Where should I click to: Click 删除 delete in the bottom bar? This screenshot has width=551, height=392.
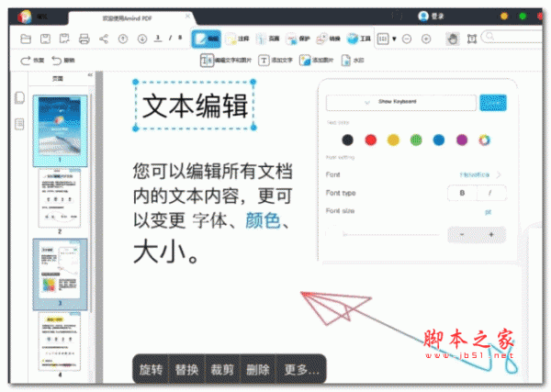[258, 369]
